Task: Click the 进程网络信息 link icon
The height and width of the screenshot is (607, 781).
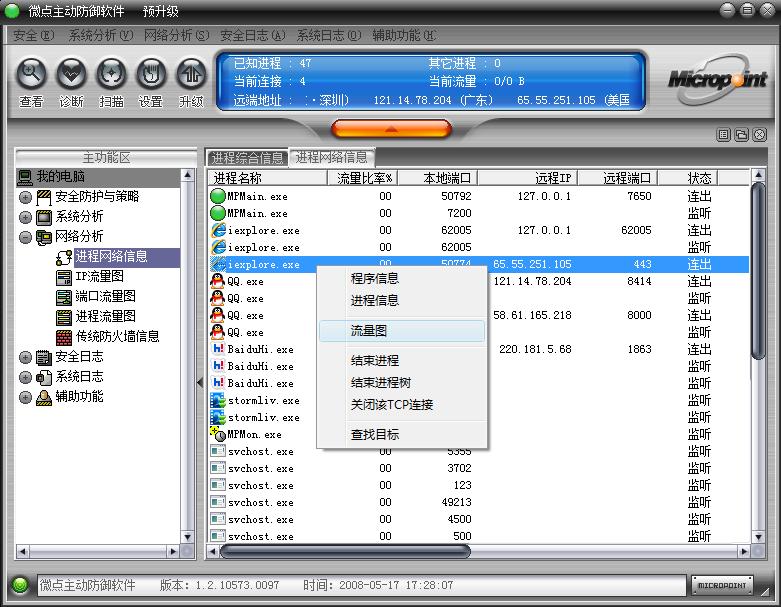Action: pos(64,257)
